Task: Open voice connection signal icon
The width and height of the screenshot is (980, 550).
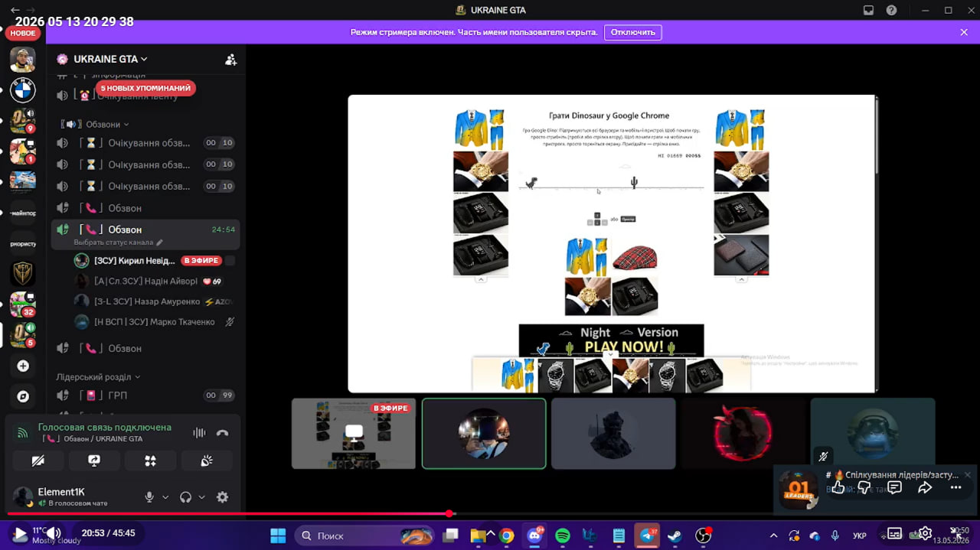Action: [x=23, y=433]
